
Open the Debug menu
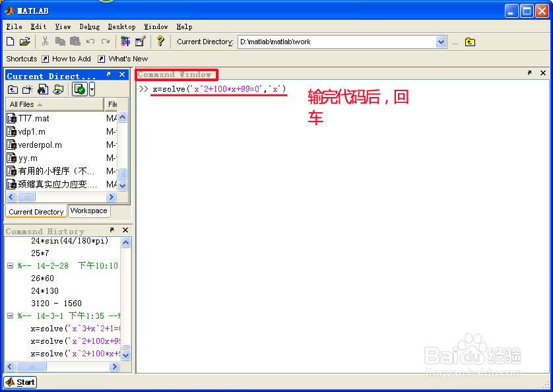point(90,27)
